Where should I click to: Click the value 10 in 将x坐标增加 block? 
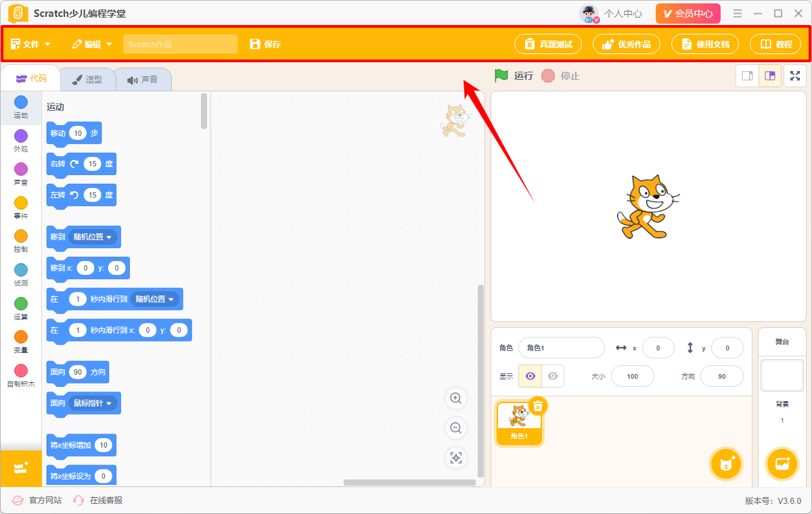click(103, 445)
